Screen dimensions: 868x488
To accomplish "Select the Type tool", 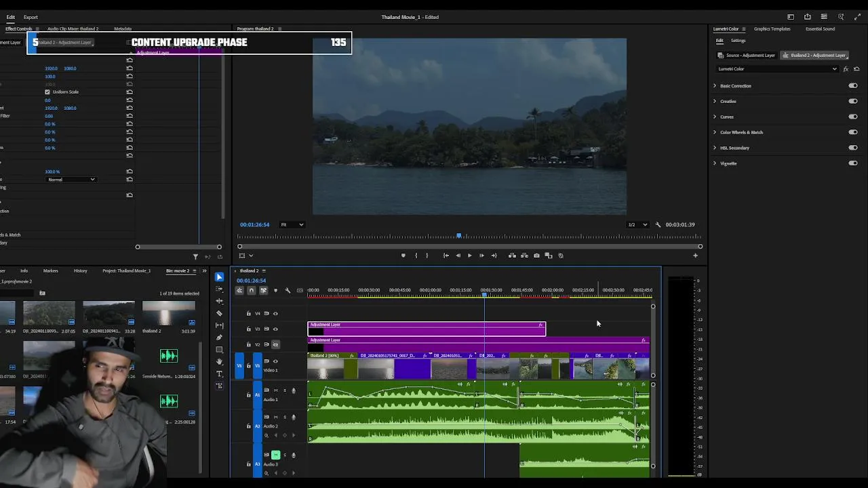I will pyautogui.click(x=219, y=373).
